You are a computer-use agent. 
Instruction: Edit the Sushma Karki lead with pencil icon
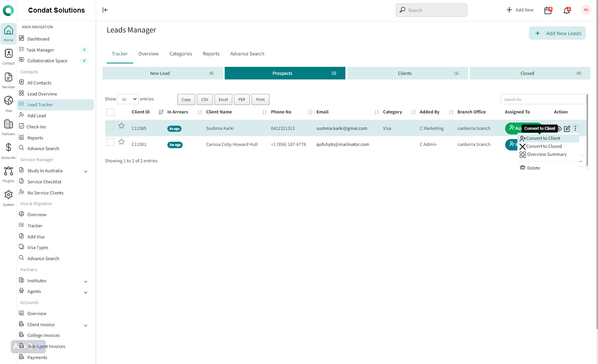[567, 129]
